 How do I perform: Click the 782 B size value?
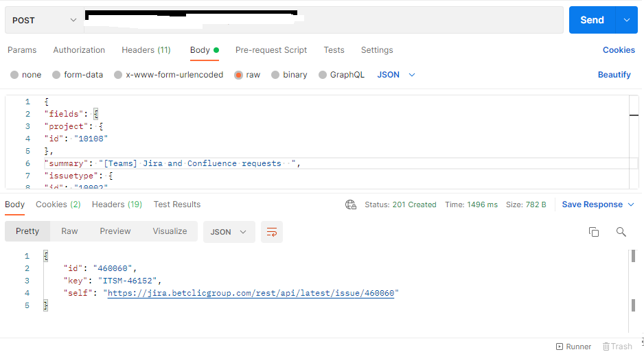click(x=536, y=204)
